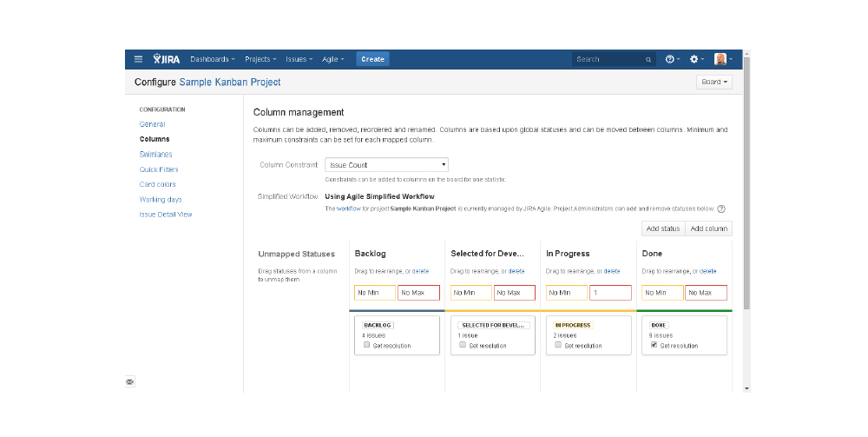The width and height of the screenshot is (868, 437).
Task: Open the Column Constraint Issue Count dropdown
Action: pos(386,165)
